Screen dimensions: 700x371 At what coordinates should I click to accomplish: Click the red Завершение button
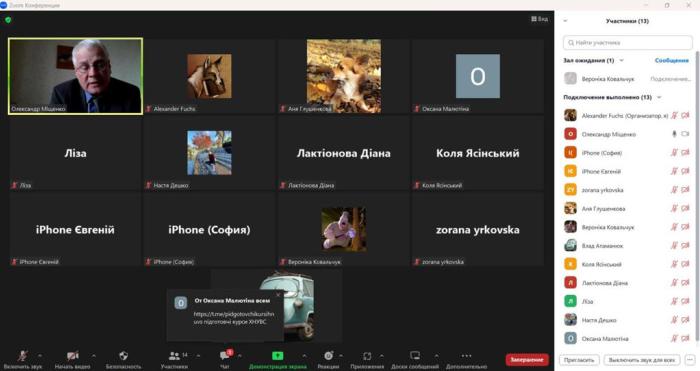[x=527, y=359]
